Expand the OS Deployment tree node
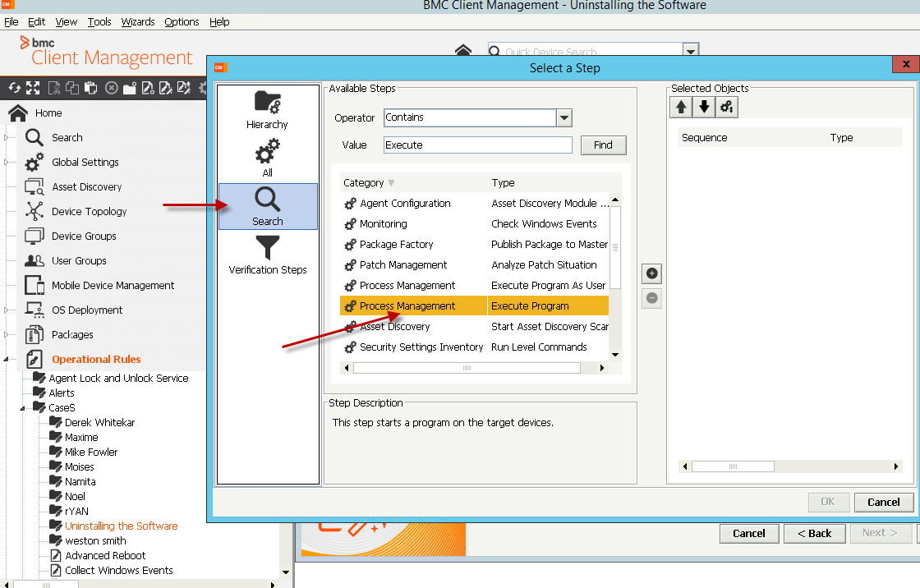Screen dimensions: 920x588 (7, 310)
